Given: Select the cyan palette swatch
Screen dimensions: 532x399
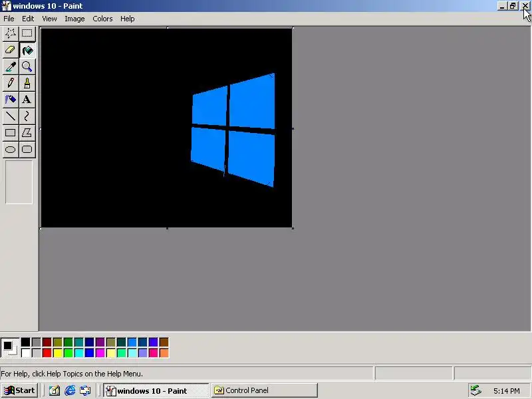Looking at the screenshot, I should pos(78,353).
